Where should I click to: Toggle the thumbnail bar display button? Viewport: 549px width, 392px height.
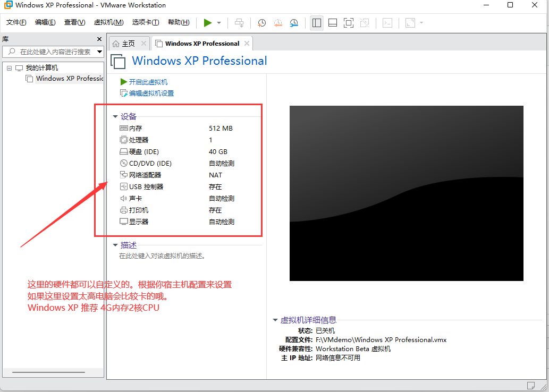coord(332,22)
